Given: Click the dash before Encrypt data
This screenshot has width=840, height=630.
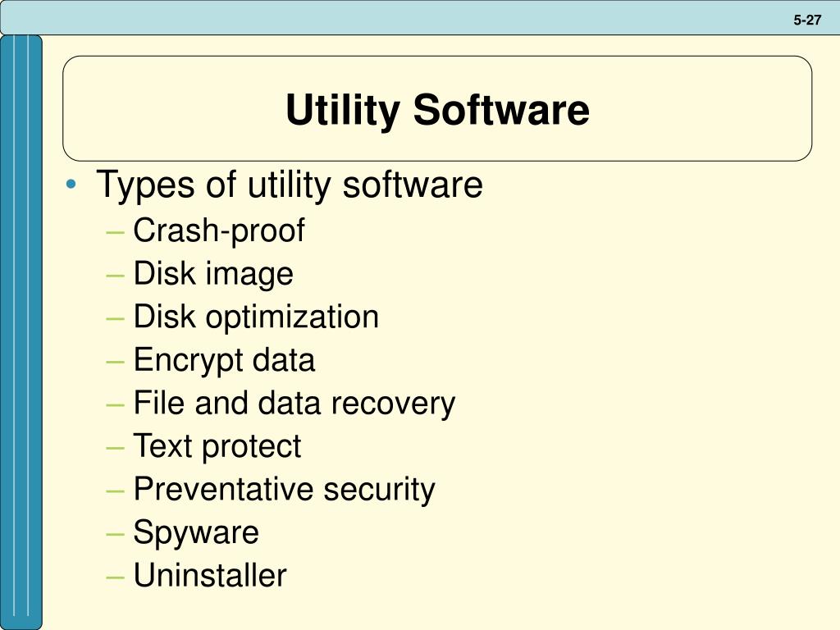Looking at the screenshot, I should pyautogui.click(x=115, y=362).
